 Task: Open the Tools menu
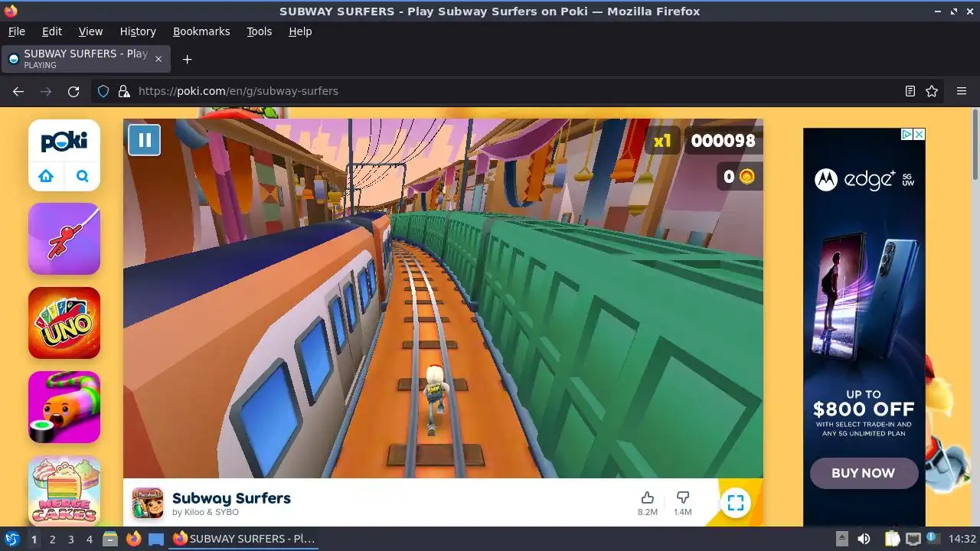(x=259, y=31)
